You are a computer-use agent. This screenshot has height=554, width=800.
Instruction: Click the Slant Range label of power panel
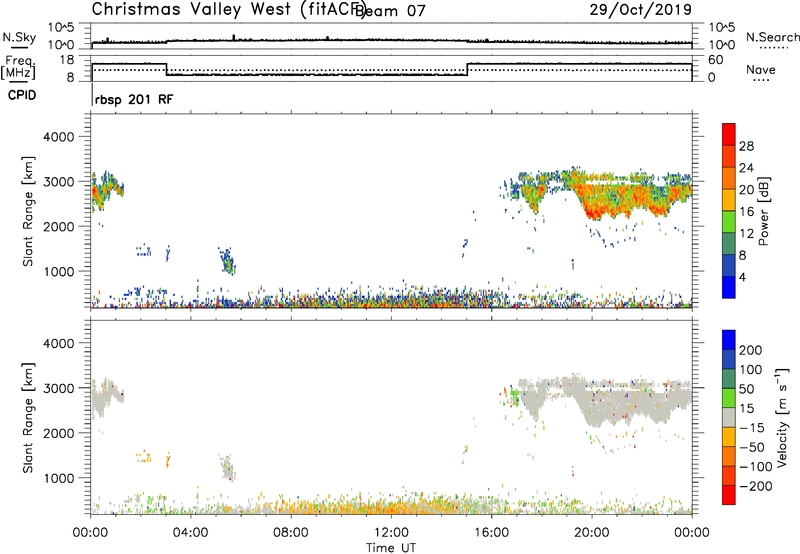tap(28, 211)
